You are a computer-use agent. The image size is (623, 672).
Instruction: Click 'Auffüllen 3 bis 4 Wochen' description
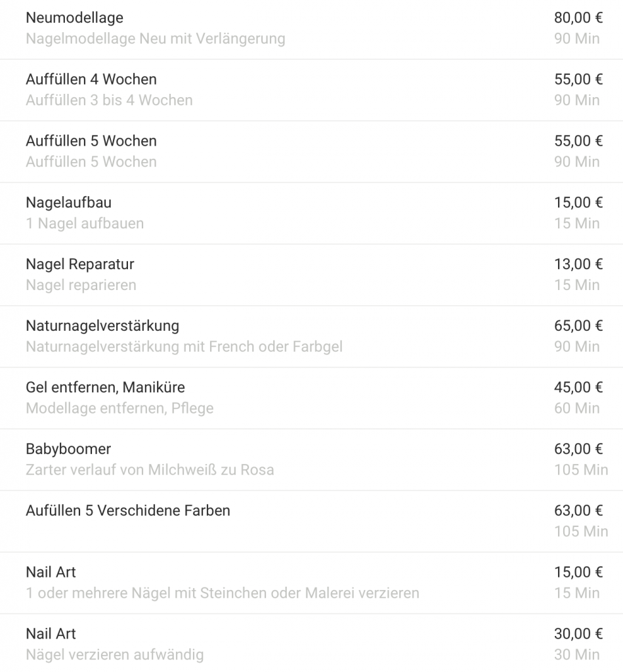click(109, 100)
